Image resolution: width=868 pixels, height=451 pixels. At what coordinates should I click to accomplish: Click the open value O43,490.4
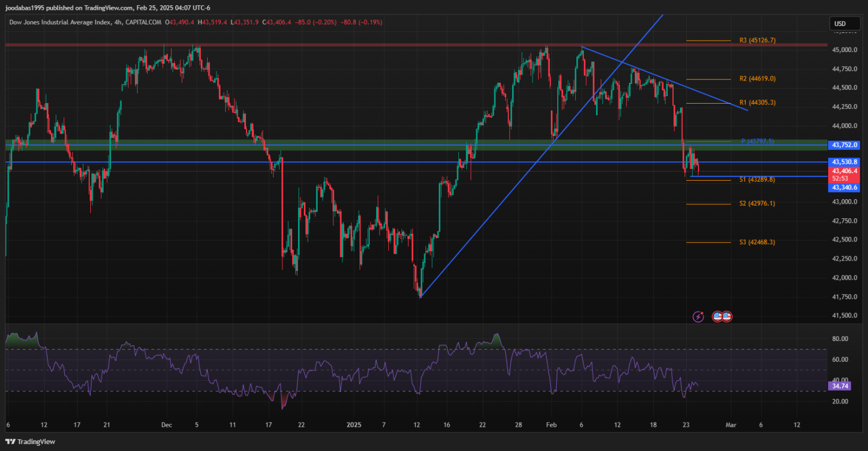click(x=180, y=22)
